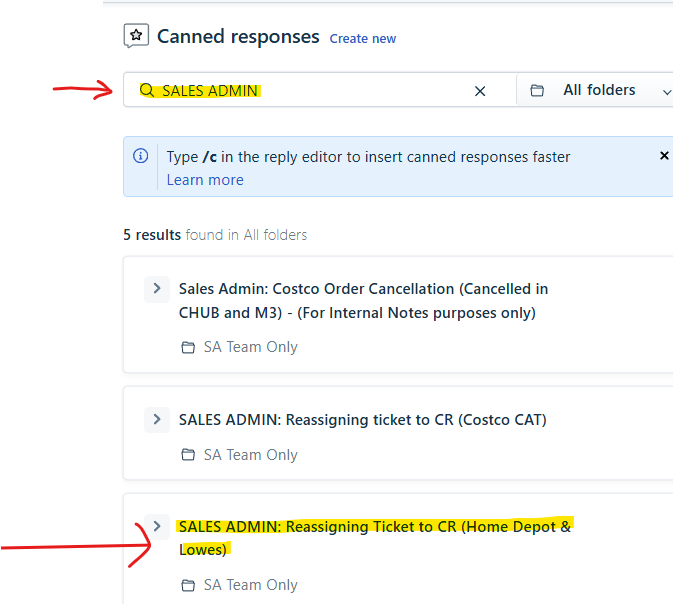
Task: Click folder icon under Costco CAT card
Action: 188,455
